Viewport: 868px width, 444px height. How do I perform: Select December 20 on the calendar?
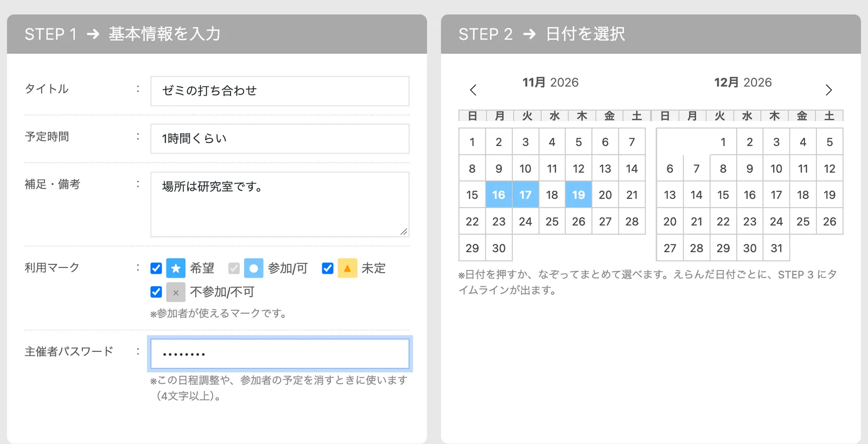tap(670, 221)
